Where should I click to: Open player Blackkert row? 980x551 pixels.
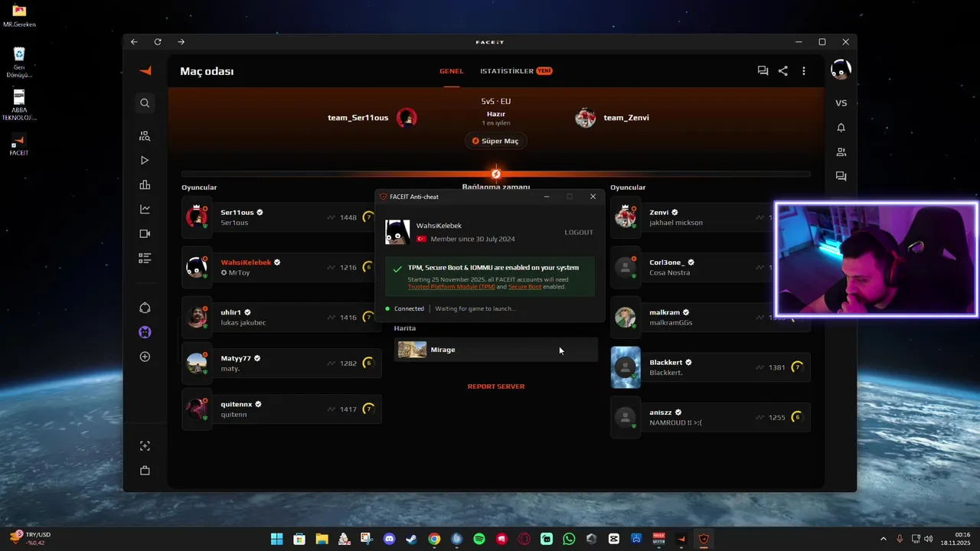(710, 367)
